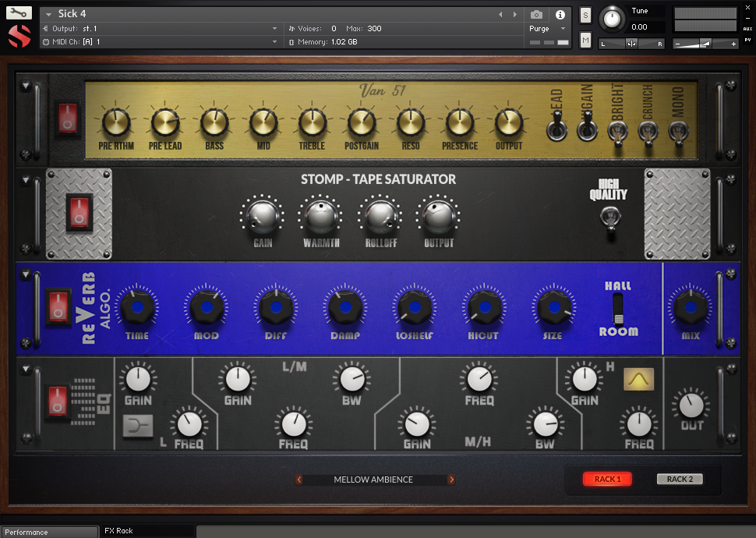Screen dimensions: 756x538
Task: Click the Hall/Room reverb type slider switch
Action: pos(617,309)
